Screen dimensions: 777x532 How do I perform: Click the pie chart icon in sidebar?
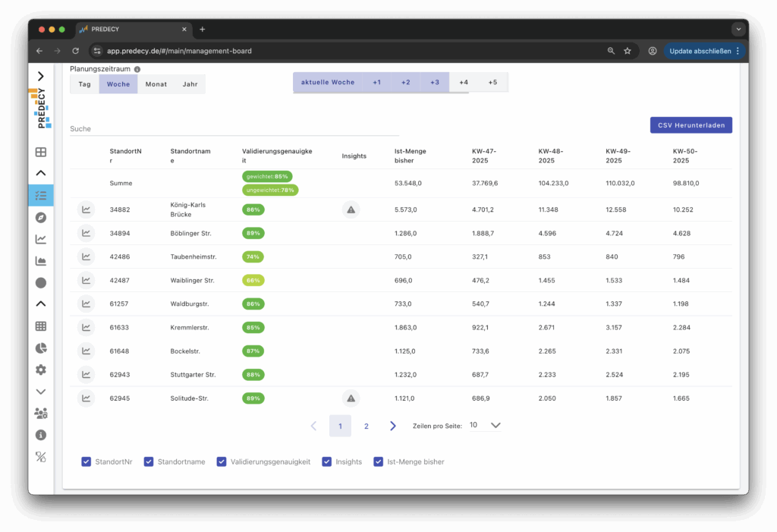click(41, 348)
